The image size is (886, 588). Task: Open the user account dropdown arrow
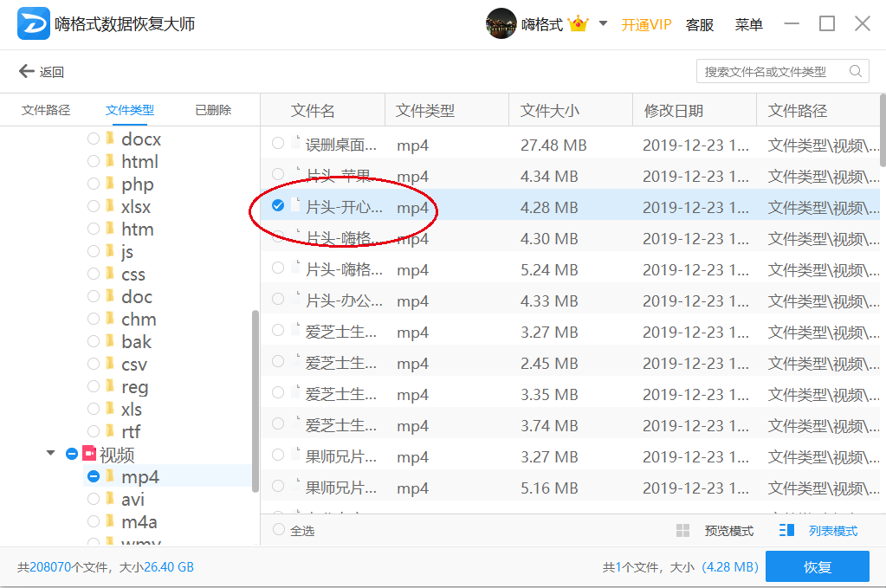click(x=603, y=23)
